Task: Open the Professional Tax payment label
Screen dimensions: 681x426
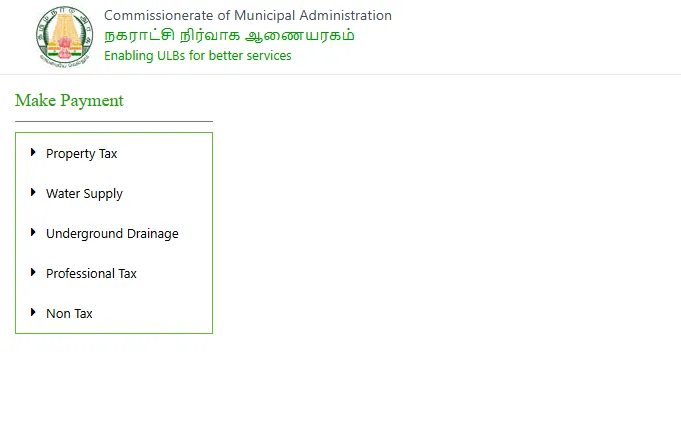Action: 91,274
